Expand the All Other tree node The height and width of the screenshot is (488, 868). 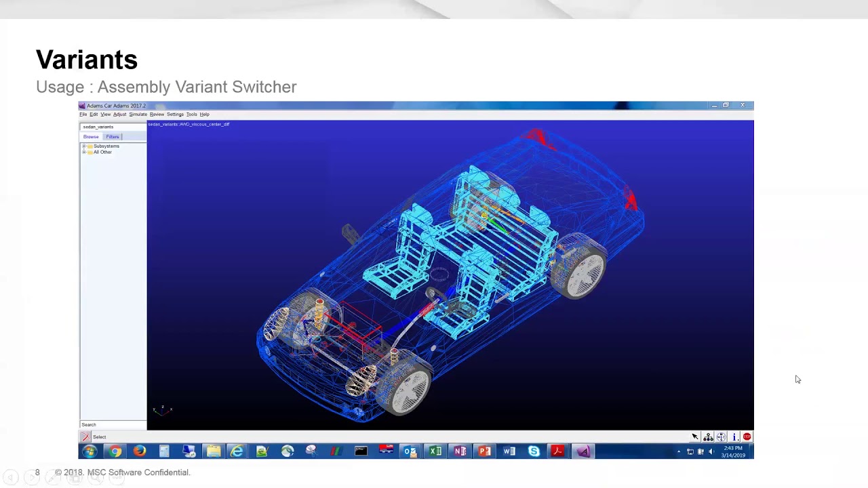tap(84, 152)
